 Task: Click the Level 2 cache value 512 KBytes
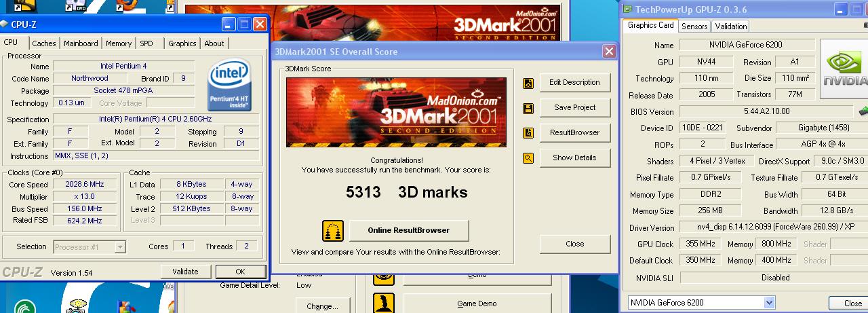(193, 209)
